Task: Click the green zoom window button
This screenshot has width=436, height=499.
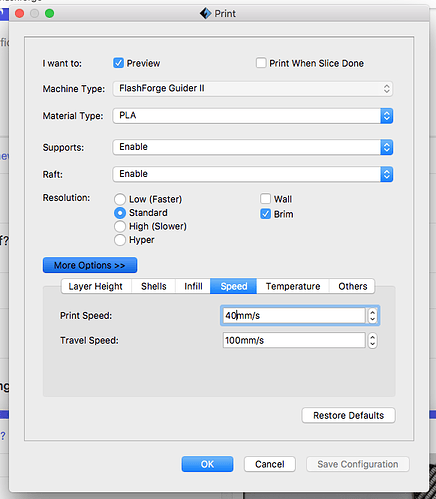Action: 50,14
